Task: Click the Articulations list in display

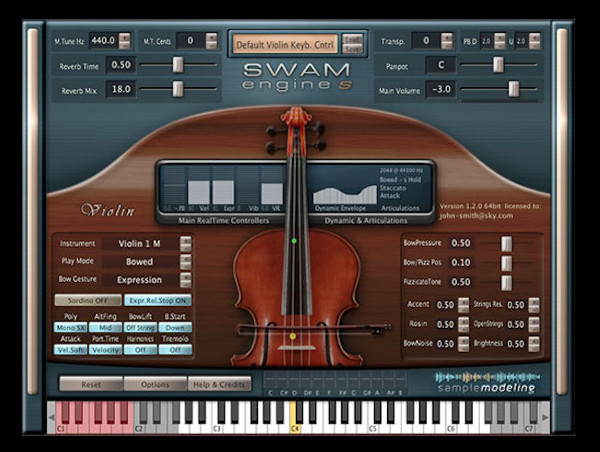Action: click(400, 188)
